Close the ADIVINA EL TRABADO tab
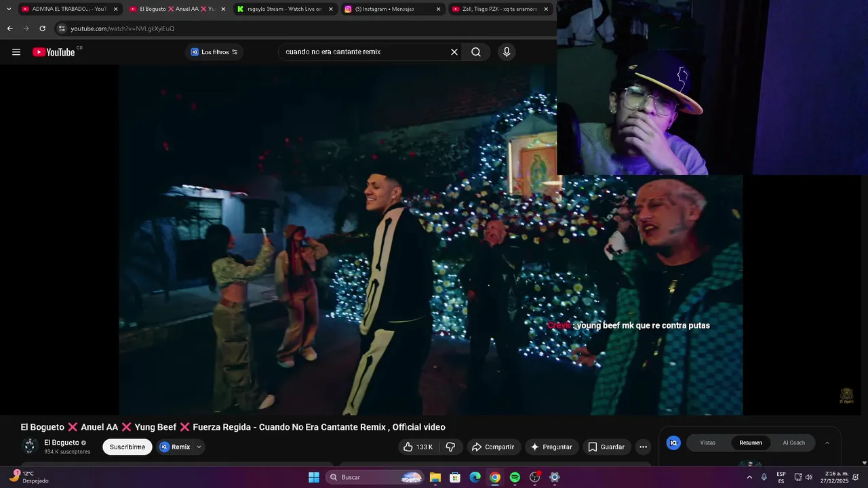Image resolution: width=868 pixels, height=488 pixels. tap(115, 9)
